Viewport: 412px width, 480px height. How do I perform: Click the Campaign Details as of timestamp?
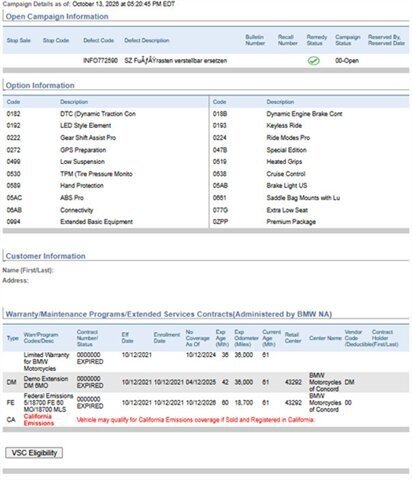(x=89, y=4)
